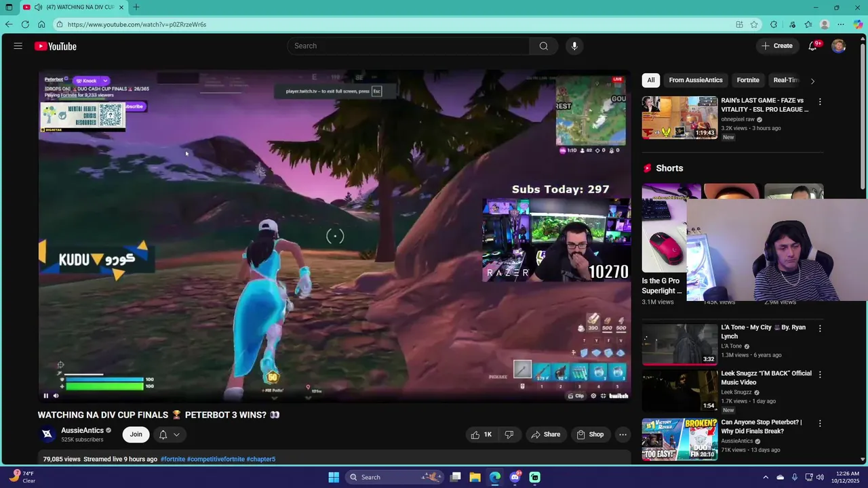Refresh the page with the reload icon
The height and width of the screenshot is (488, 868).
point(25,24)
